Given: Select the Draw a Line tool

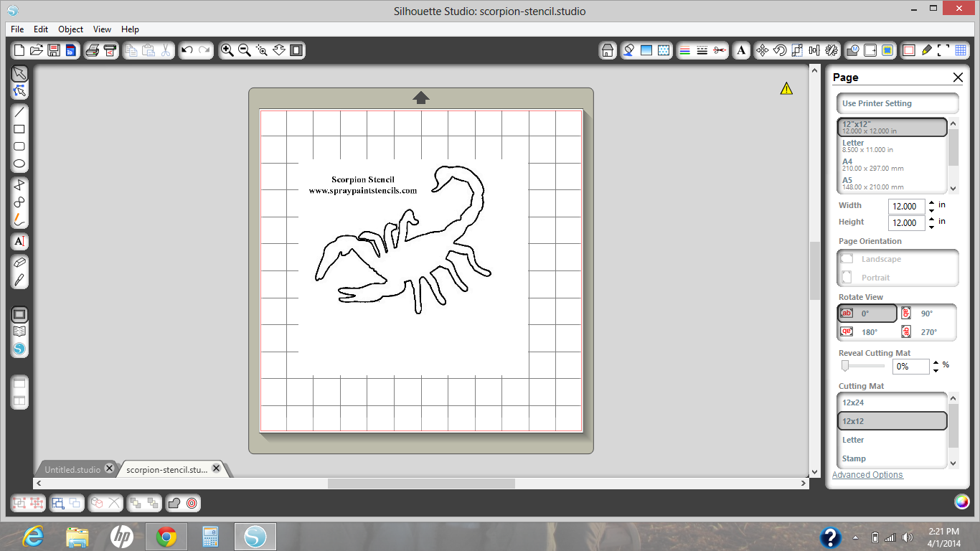Looking at the screenshot, I should [19, 112].
